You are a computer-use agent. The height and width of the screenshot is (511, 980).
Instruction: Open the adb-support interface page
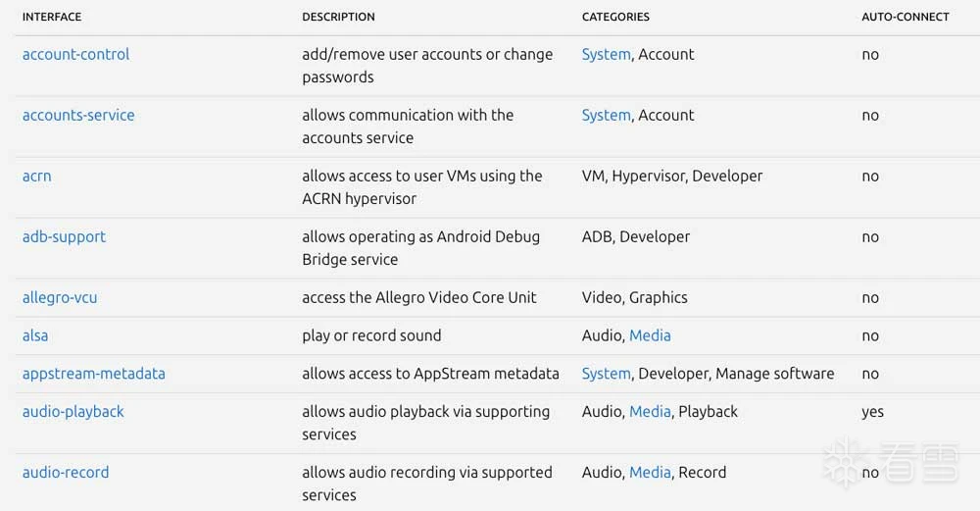pyautogui.click(x=64, y=237)
